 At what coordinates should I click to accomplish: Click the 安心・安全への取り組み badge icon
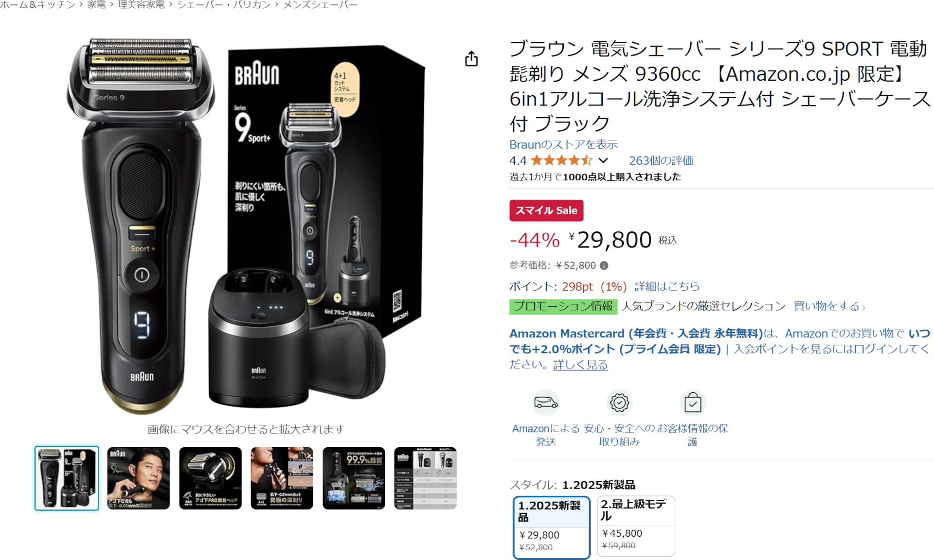coord(619,402)
